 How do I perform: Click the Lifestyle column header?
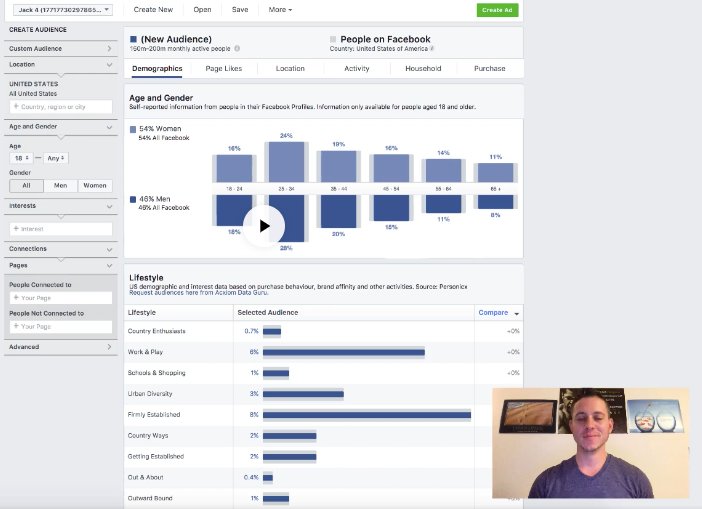pos(141,312)
